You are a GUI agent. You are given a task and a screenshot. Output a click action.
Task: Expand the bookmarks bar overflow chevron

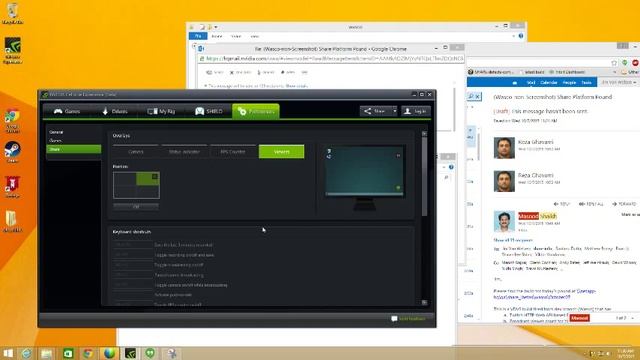pos(615,72)
